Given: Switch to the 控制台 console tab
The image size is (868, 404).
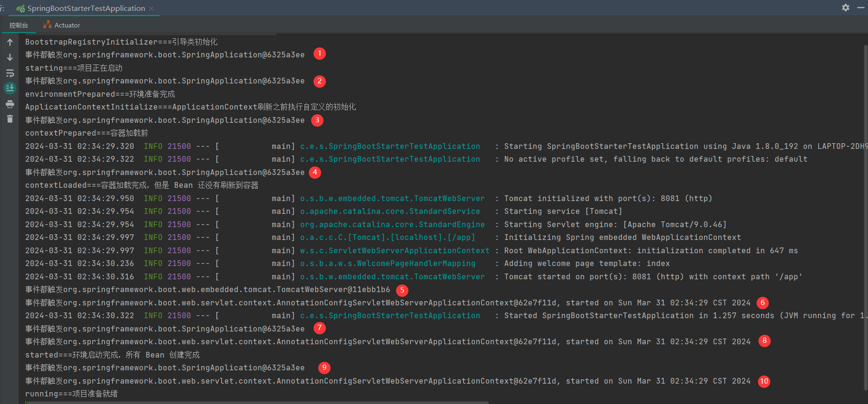Looking at the screenshot, I should [19, 25].
